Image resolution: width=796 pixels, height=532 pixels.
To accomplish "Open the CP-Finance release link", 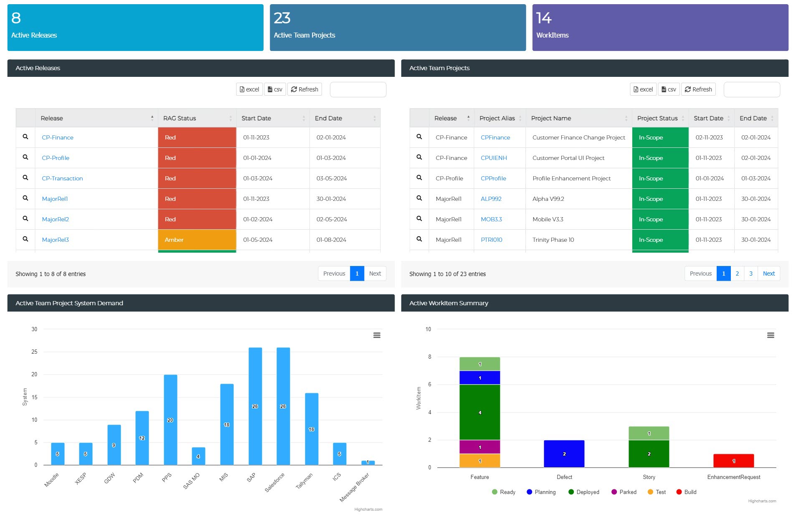I will tap(58, 137).
